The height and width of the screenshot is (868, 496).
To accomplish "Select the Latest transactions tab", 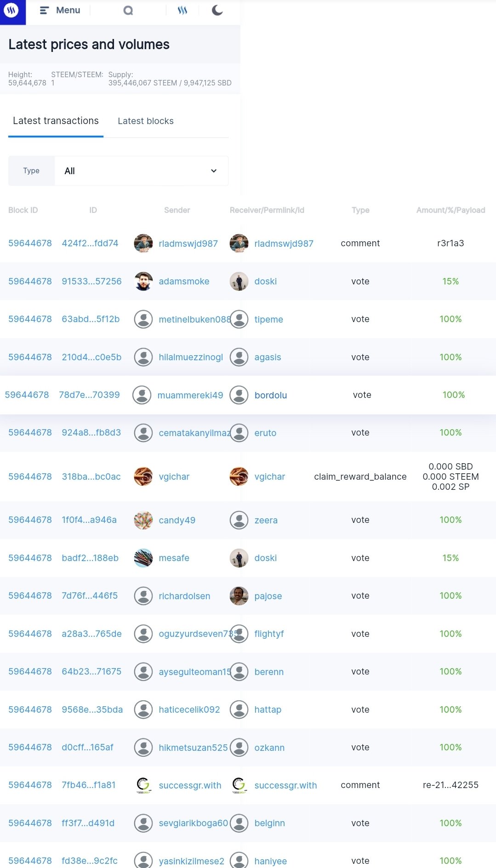I will point(56,121).
